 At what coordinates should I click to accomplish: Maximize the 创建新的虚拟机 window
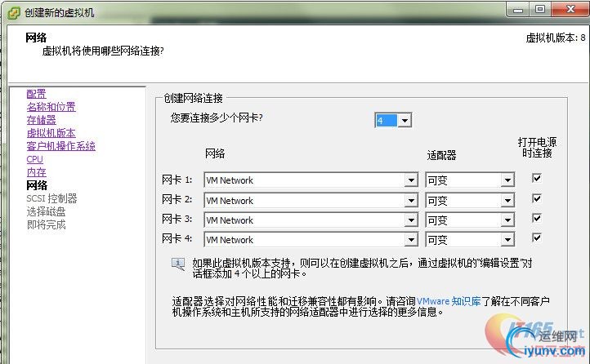click(540, 9)
